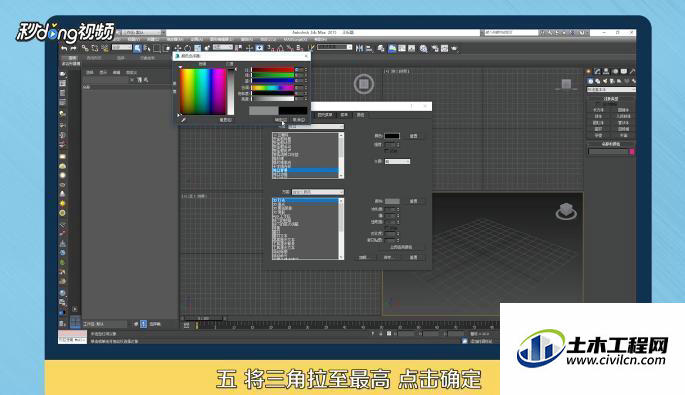This screenshot has width=685, height=395.
Task: Click the 立即应用颜色 button
Action: pos(401,247)
